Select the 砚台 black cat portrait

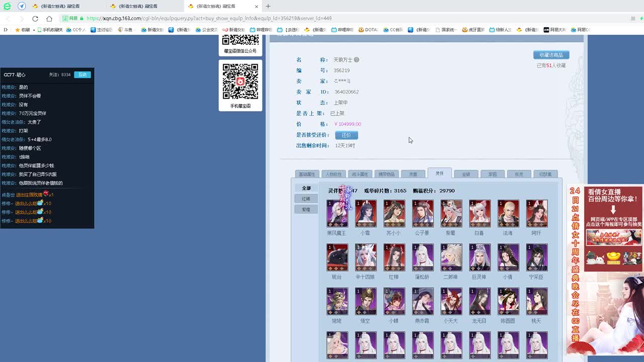click(x=337, y=257)
